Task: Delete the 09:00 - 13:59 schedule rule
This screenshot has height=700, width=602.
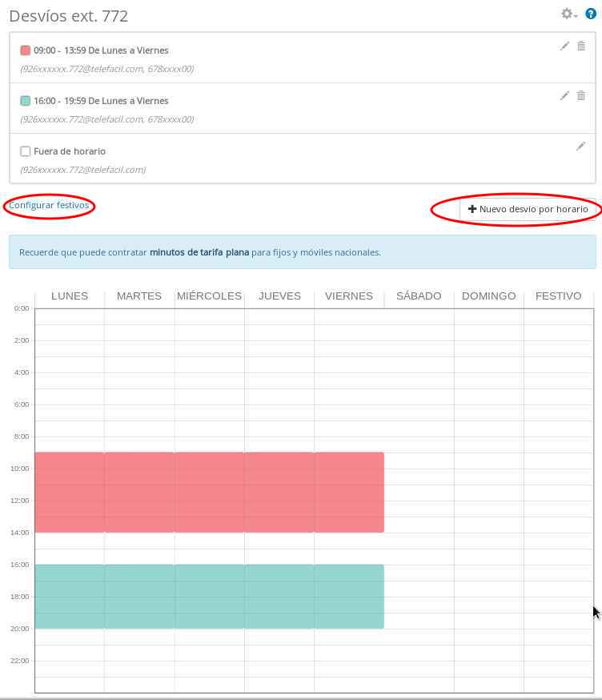Action: pyautogui.click(x=581, y=46)
